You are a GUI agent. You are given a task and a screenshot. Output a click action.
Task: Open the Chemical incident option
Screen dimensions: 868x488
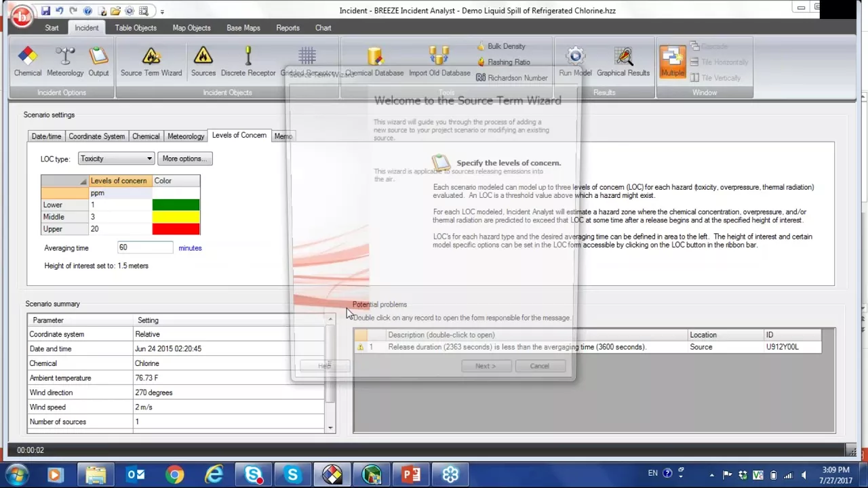tap(28, 61)
